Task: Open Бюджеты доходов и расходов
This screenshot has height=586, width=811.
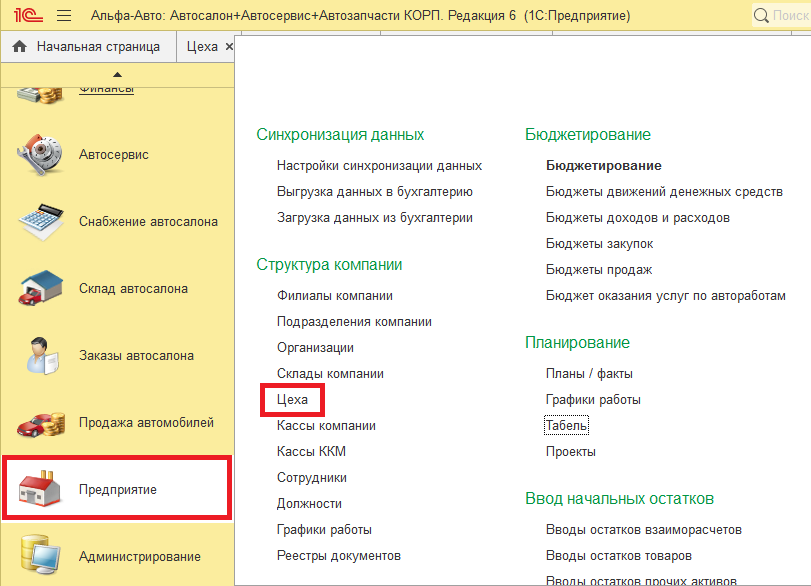Action: coord(638,217)
